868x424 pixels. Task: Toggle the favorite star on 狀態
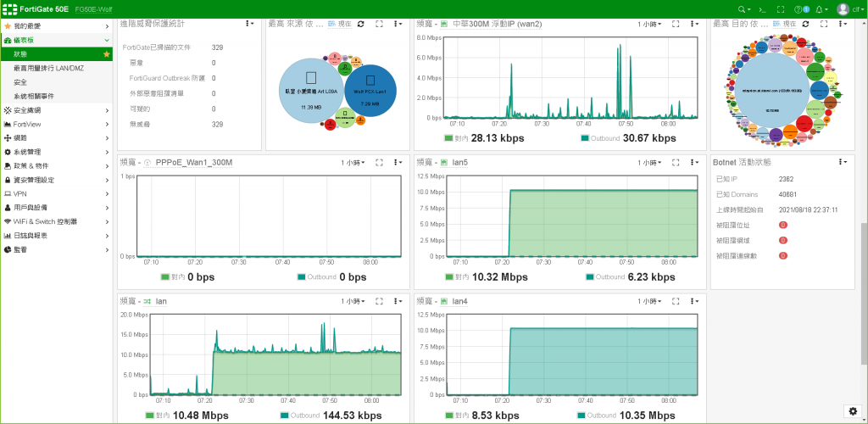[106, 54]
